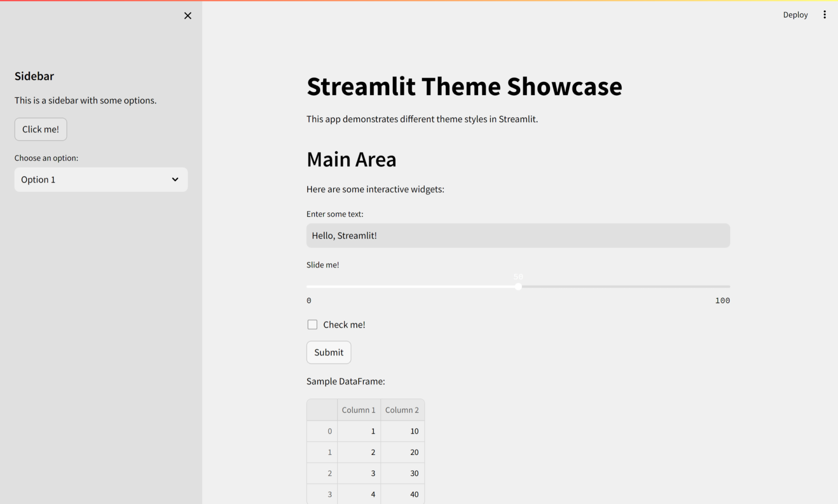Toggle the 'Check me!' checkbox
838x504 pixels.
[312, 324]
